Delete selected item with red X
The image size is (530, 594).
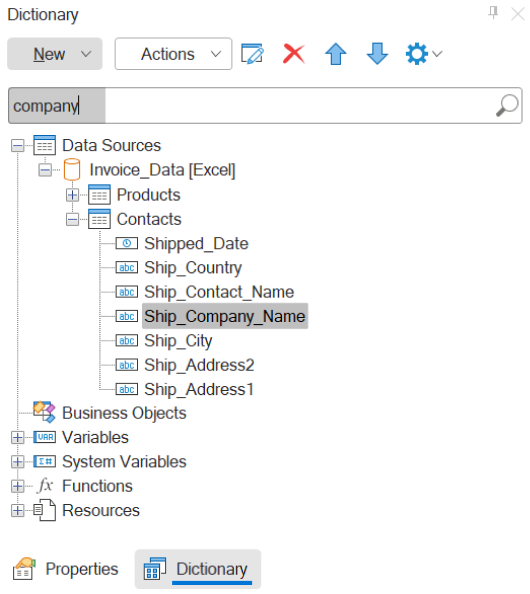pos(294,54)
